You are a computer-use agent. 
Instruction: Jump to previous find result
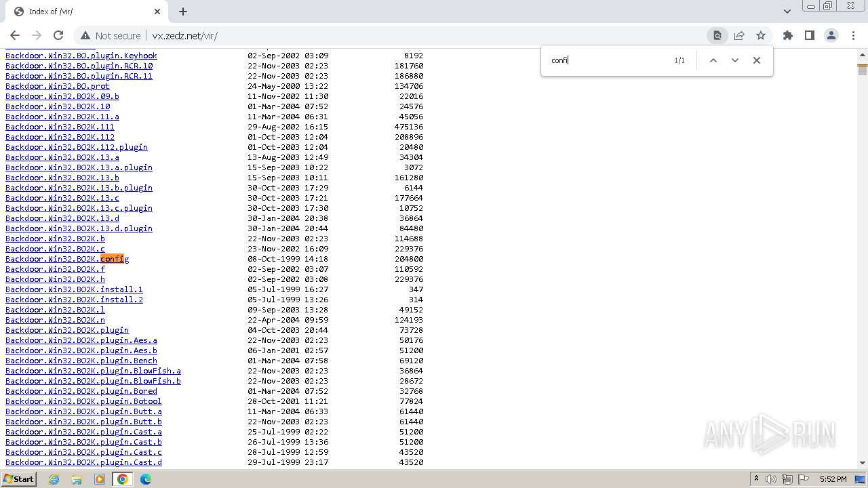point(713,60)
